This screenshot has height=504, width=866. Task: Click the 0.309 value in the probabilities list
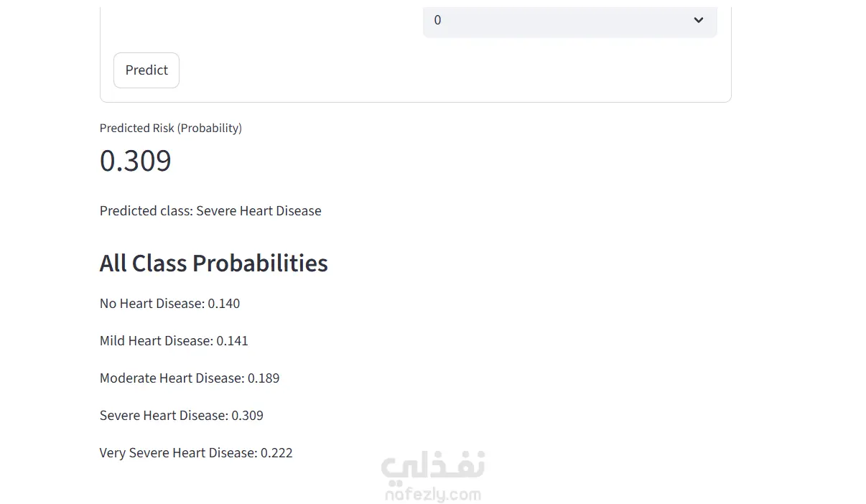click(248, 416)
